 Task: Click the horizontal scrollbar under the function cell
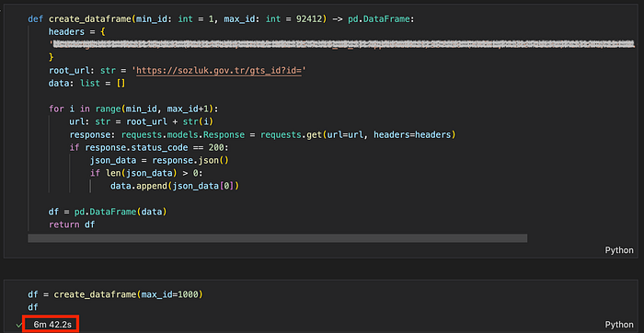[277, 238]
